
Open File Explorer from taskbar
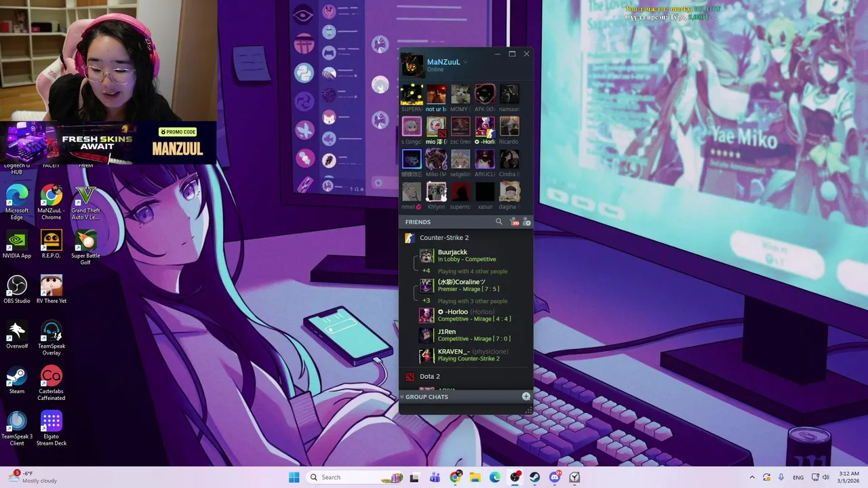pyautogui.click(x=475, y=477)
